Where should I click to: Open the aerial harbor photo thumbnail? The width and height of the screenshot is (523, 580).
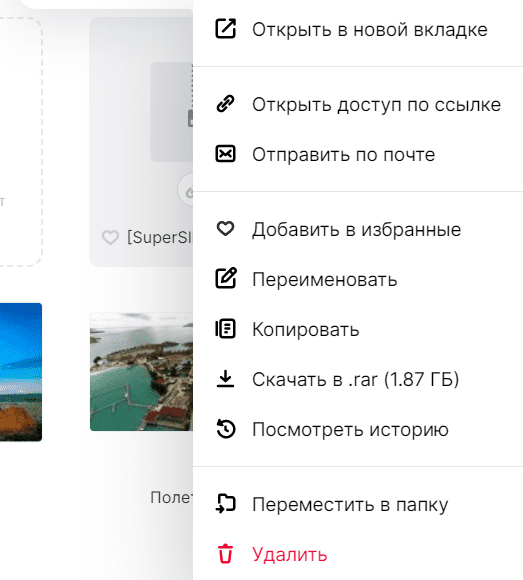141,371
